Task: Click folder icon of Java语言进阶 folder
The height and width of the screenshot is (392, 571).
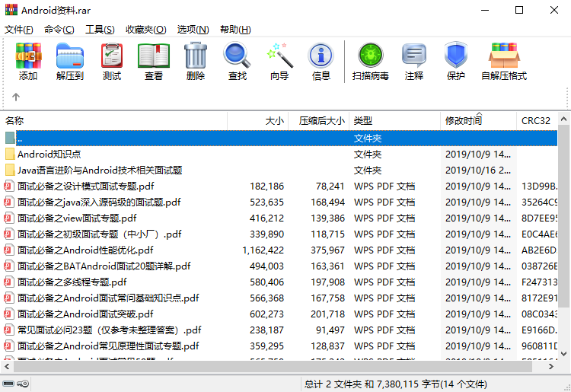Action: (x=10, y=171)
